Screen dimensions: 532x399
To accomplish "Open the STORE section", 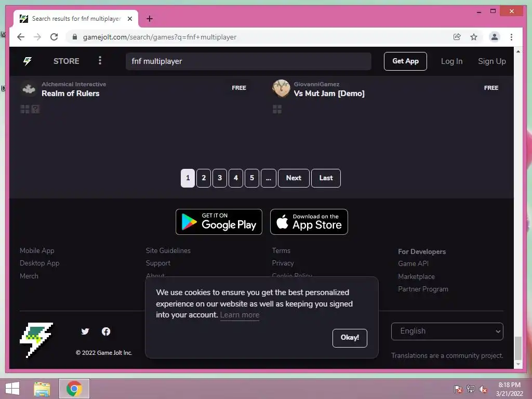I will pyautogui.click(x=66, y=61).
